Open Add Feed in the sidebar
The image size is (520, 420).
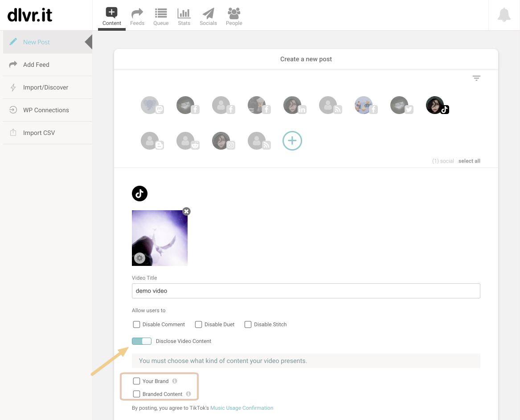pyautogui.click(x=48, y=65)
